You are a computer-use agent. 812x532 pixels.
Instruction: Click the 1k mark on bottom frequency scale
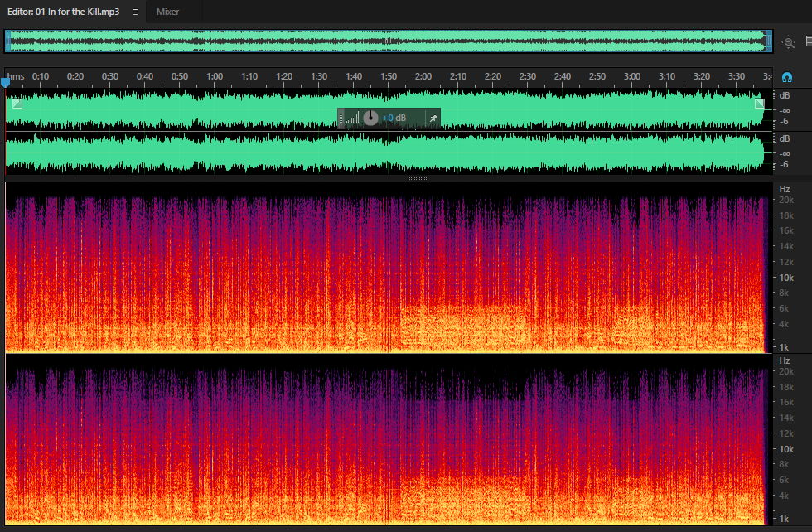[784, 519]
